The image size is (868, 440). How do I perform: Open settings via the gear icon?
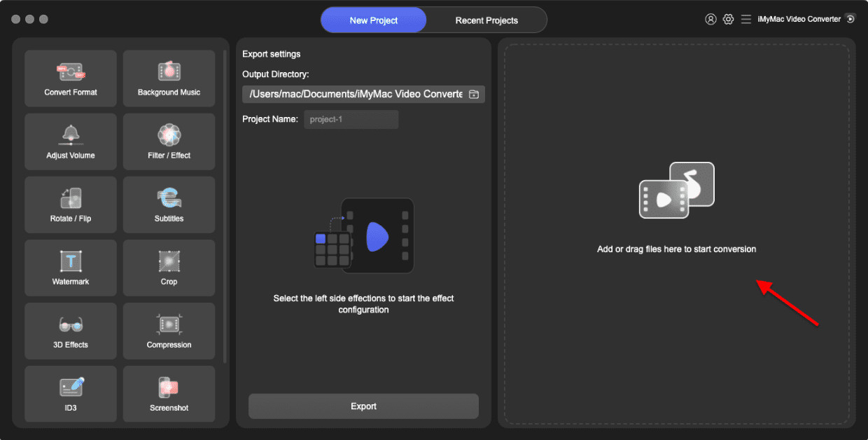729,20
